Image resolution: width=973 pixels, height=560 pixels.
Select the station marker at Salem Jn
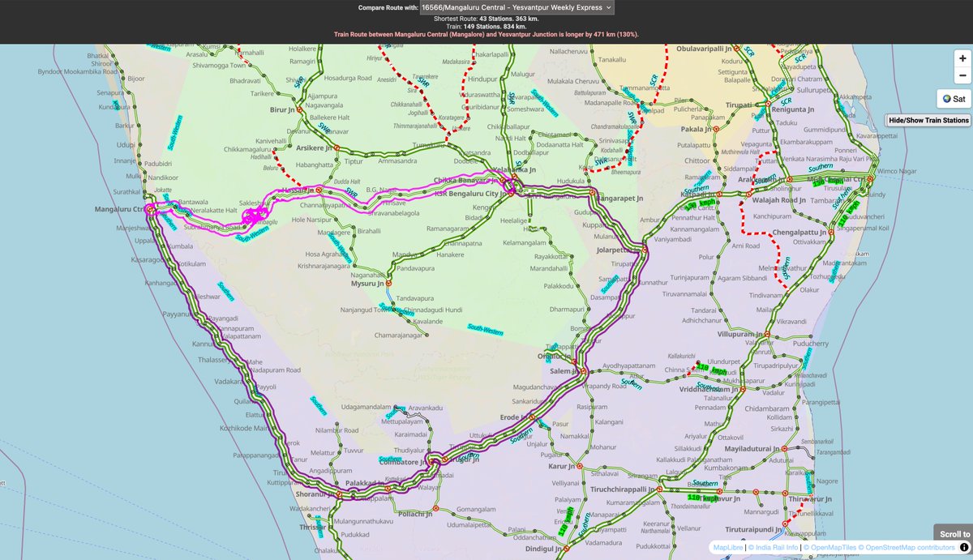tap(583, 371)
